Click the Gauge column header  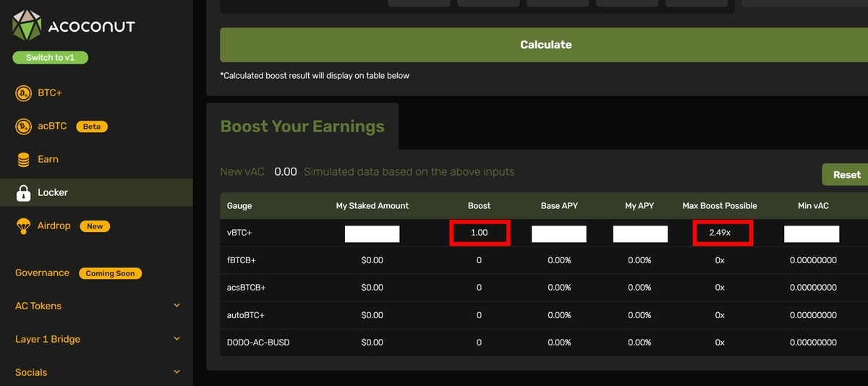pos(239,206)
